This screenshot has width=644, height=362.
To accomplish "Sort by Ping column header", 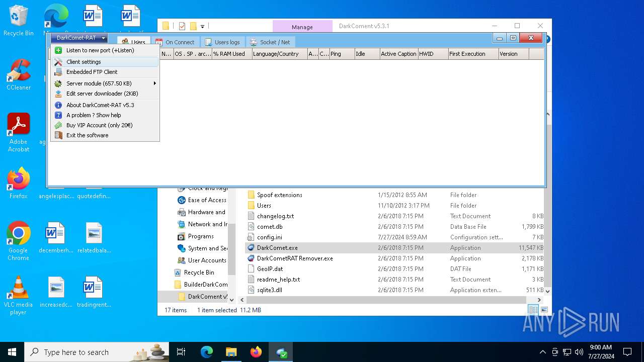I will click(342, 54).
